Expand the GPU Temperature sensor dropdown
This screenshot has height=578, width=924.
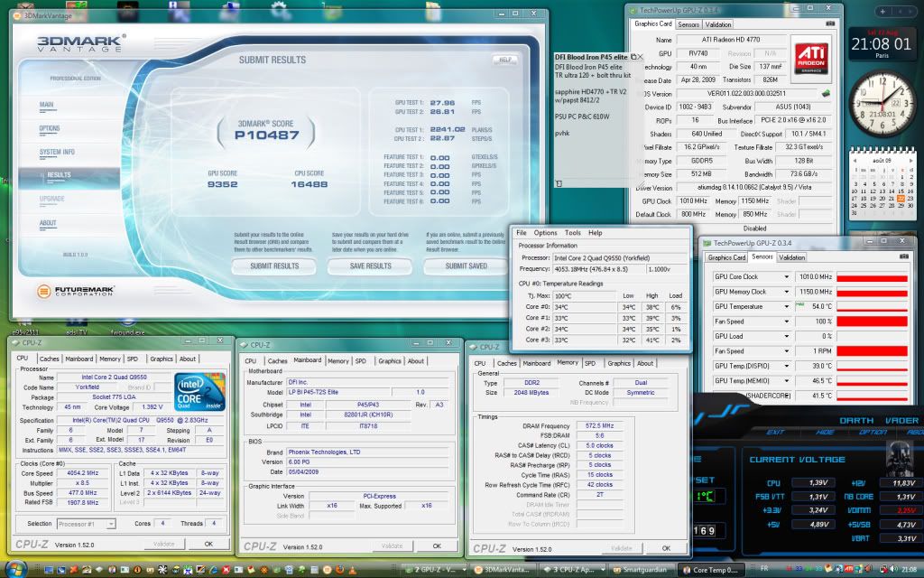click(x=786, y=307)
